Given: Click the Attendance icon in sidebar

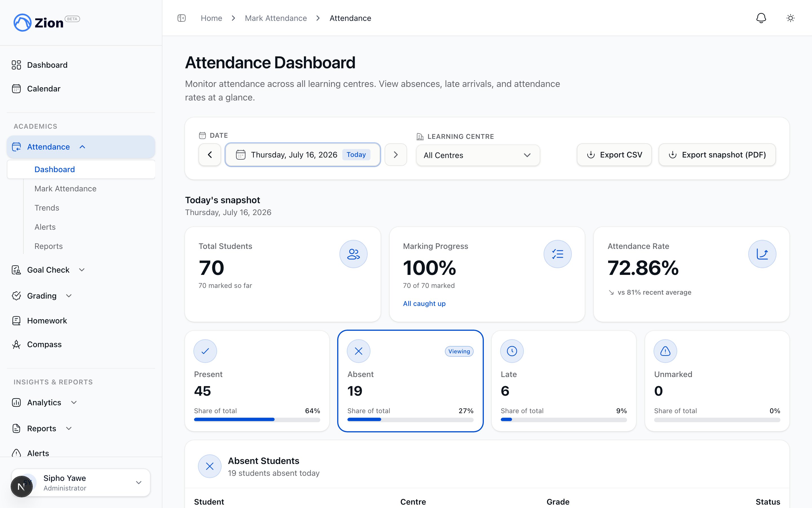Looking at the screenshot, I should click(16, 147).
